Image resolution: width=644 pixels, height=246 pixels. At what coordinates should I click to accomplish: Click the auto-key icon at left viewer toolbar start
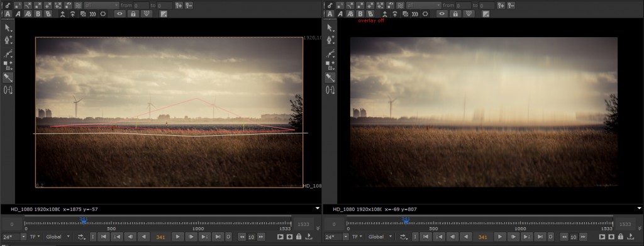click(8, 5)
